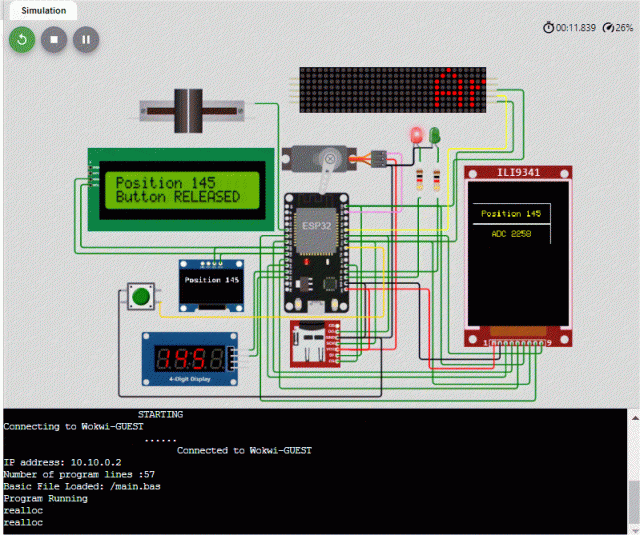This screenshot has width=640, height=535.
Task: Select the 4-Digit Display module
Action: click(x=189, y=360)
